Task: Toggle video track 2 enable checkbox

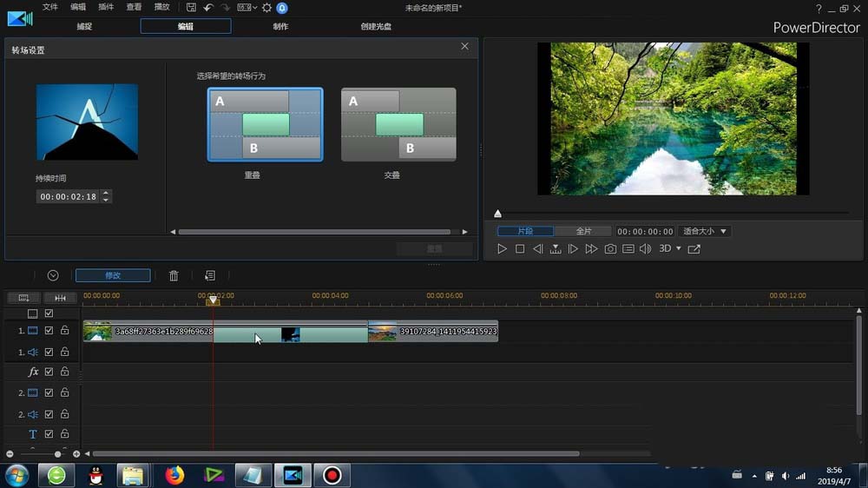Action: coord(49,392)
